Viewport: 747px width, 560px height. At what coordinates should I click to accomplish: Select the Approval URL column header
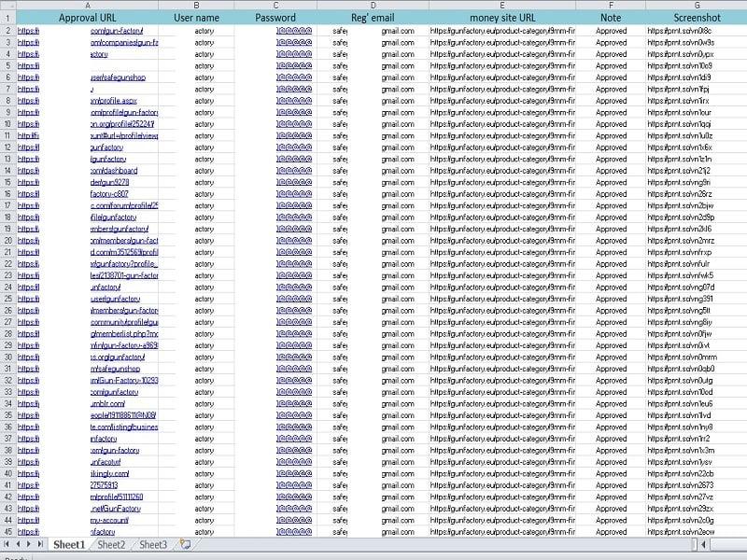pyautogui.click(x=89, y=17)
